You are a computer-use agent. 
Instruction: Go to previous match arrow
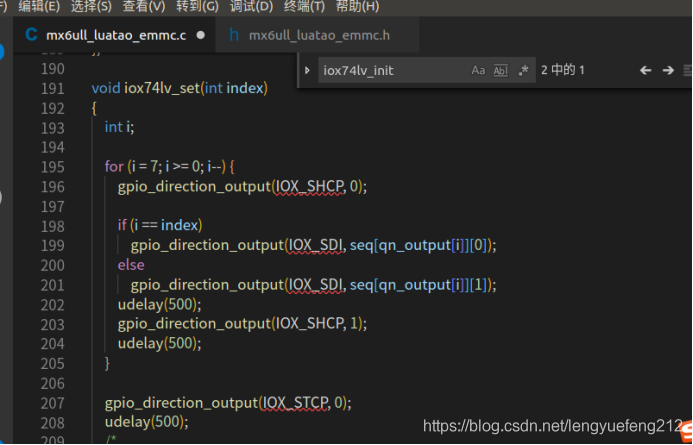click(645, 70)
